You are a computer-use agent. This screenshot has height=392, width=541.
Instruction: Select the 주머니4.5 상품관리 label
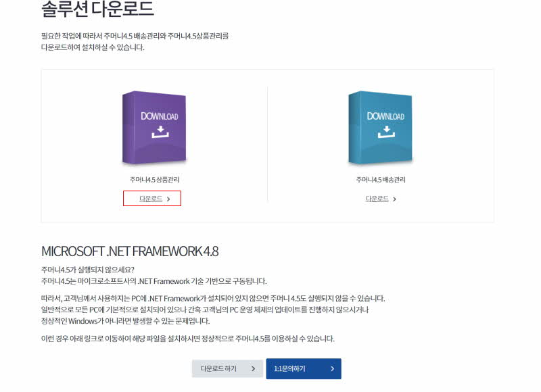tap(154, 180)
